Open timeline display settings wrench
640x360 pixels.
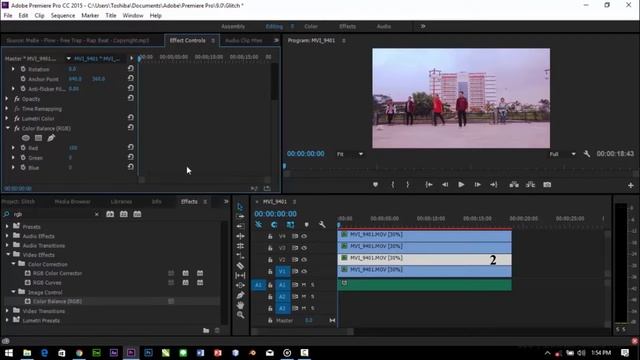(x=322, y=224)
